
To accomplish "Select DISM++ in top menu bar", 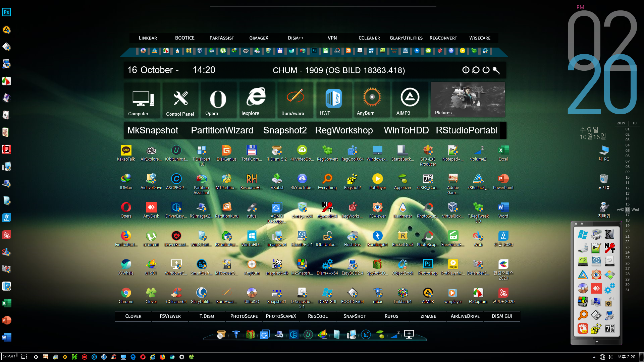I will 296,38.
